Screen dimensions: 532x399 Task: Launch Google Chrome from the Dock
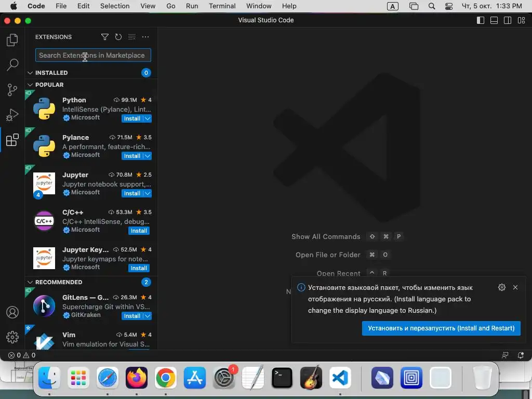[166, 377]
